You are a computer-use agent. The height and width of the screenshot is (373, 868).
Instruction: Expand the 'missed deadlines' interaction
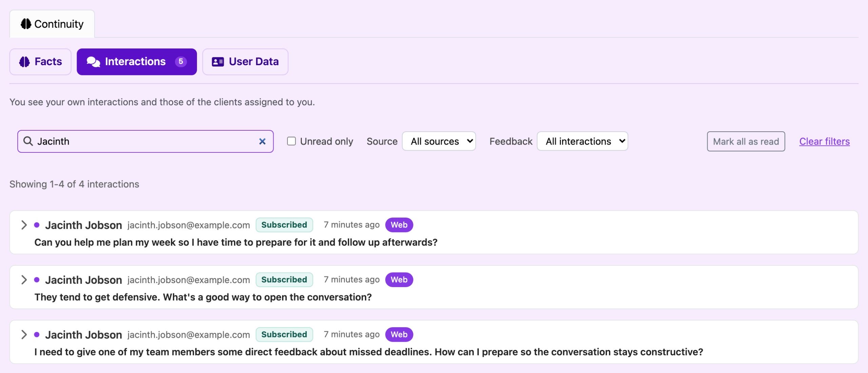point(24,334)
